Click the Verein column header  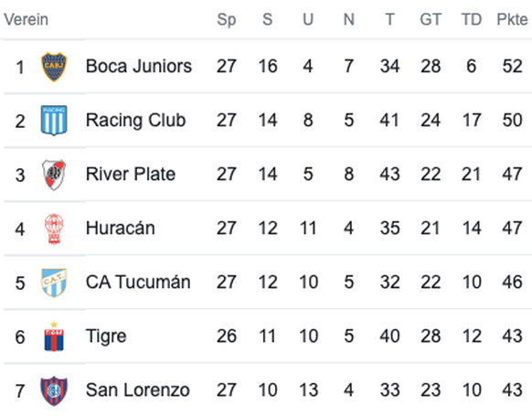pyautogui.click(x=27, y=19)
